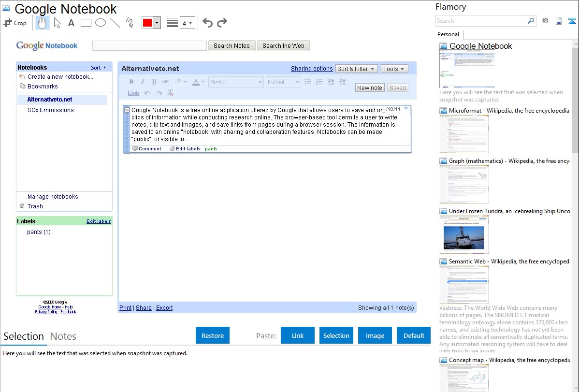
Task: Pick the text annotation tool
Action: [71, 23]
